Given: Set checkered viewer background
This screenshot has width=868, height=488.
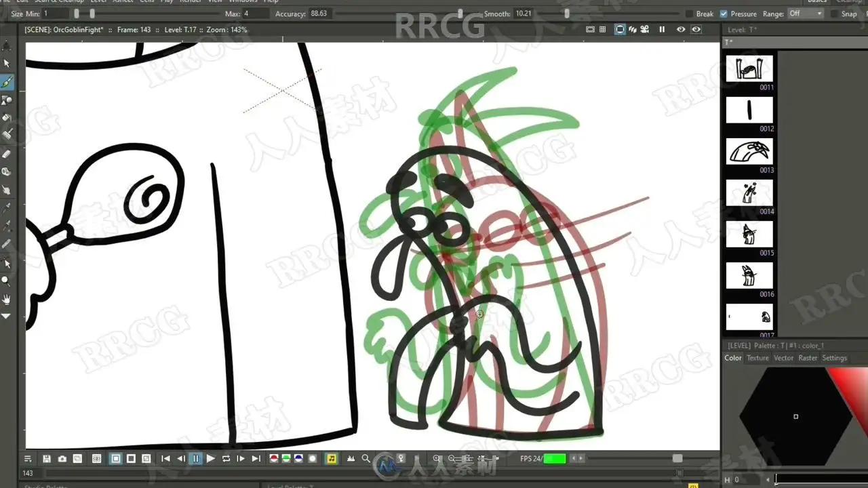Looking at the screenshot, I should click(x=146, y=459).
